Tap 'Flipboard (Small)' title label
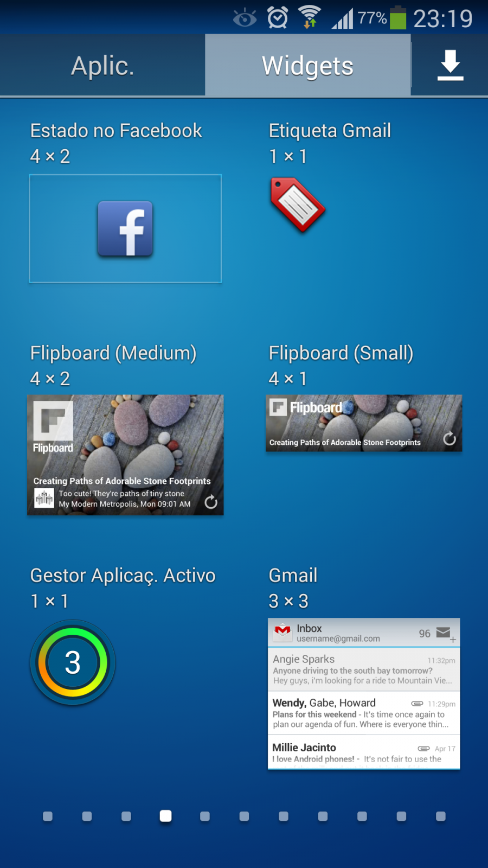Screen dimensions: 488x868 click(x=341, y=353)
